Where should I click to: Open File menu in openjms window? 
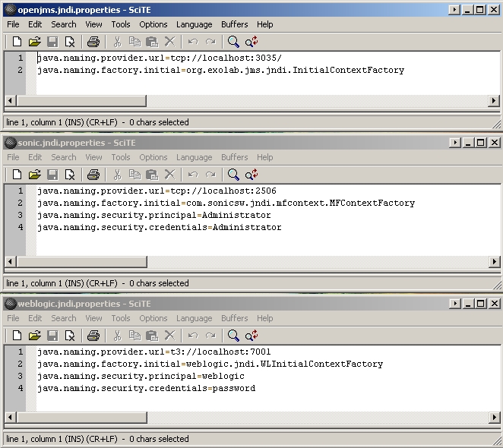coord(13,24)
